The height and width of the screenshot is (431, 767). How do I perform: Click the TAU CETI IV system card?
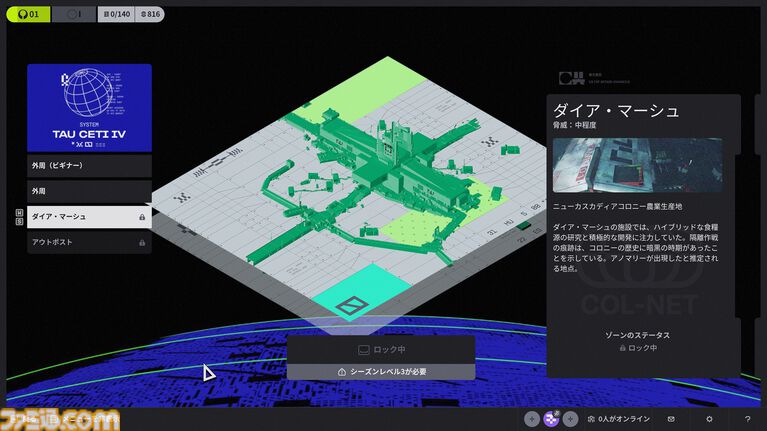[89, 107]
